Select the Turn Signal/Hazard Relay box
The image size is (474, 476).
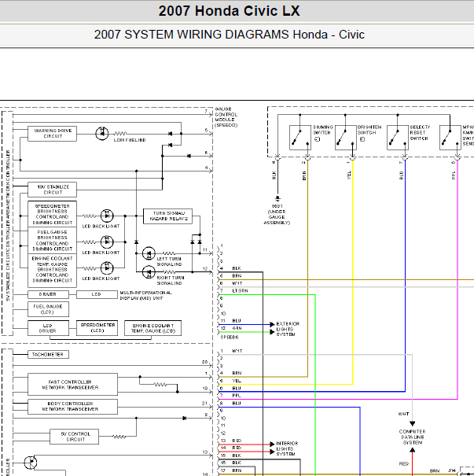(x=167, y=216)
